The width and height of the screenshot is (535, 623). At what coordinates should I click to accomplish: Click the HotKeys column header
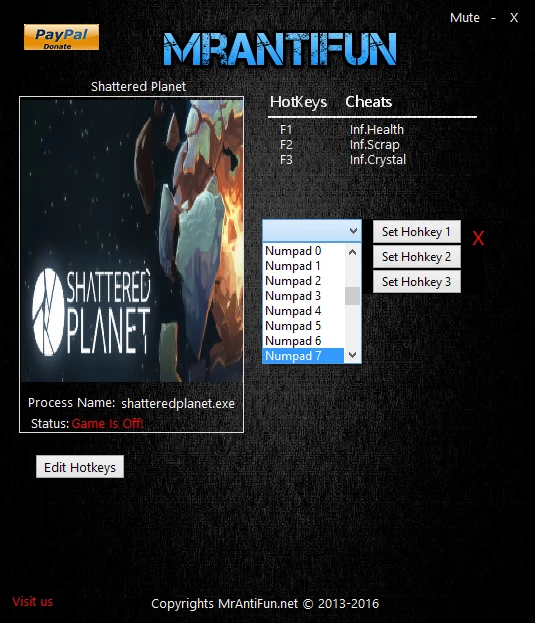[x=298, y=102]
